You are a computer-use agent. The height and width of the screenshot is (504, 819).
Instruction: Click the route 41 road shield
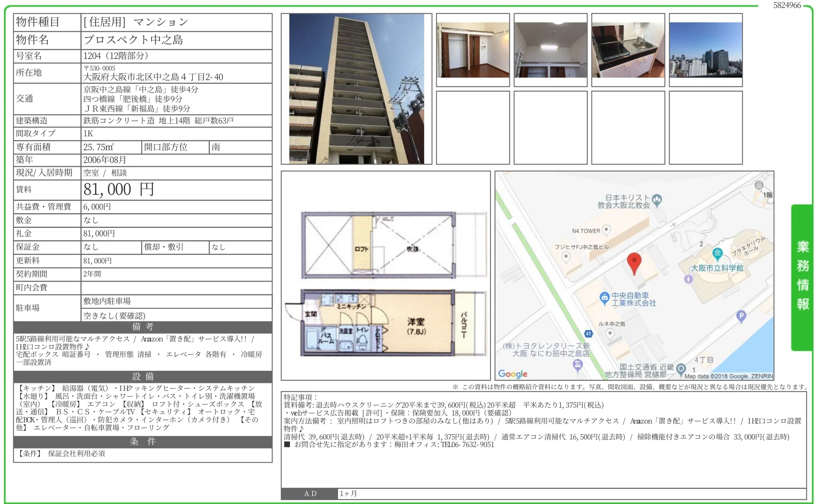588,333
